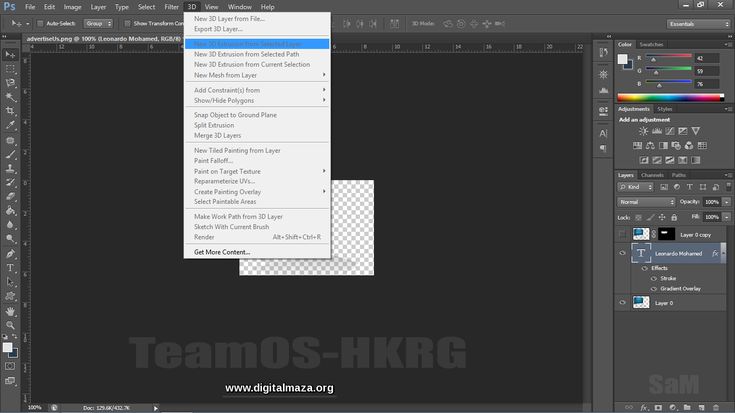The width and height of the screenshot is (735, 413).
Task: Click the Opacity value field
Action: pos(712,202)
